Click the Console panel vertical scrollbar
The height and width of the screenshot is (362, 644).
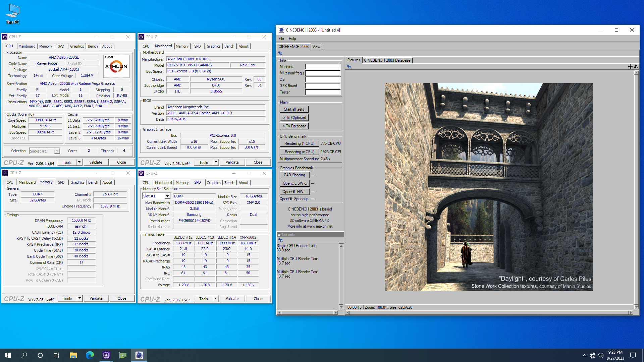click(x=341, y=277)
